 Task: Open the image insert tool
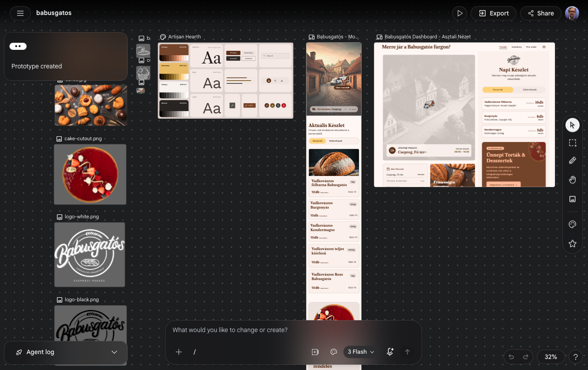tap(573, 199)
